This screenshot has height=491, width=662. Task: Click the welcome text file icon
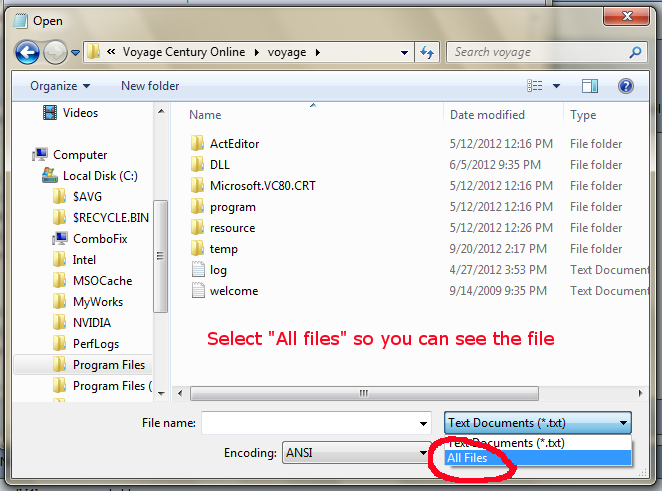pyautogui.click(x=198, y=290)
